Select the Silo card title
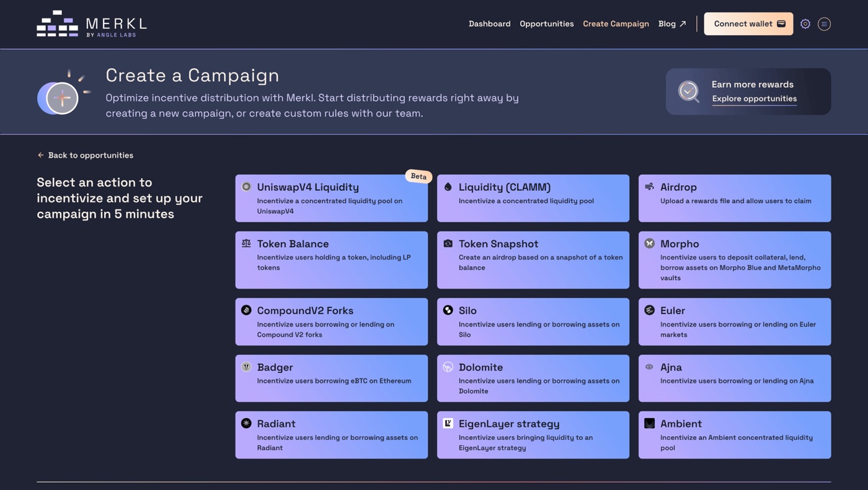Viewport: 868px width, 490px height. 467,310
